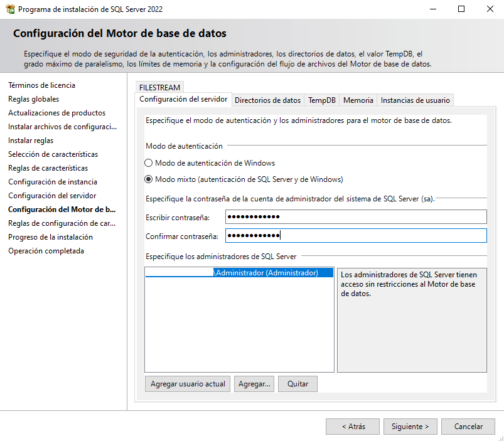Select the Administrador entry in administrators list

point(239,273)
